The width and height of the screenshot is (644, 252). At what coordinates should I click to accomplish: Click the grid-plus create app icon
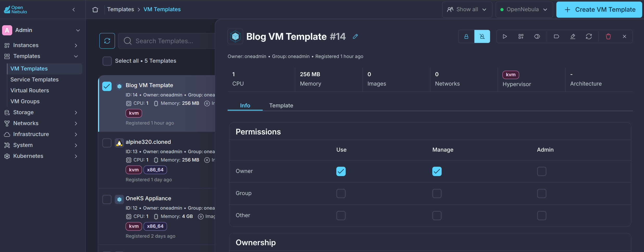coord(521,36)
